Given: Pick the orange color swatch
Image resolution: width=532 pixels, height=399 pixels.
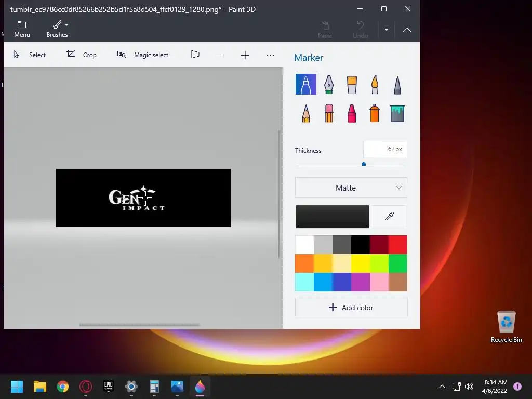Looking at the screenshot, I should click(304, 263).
